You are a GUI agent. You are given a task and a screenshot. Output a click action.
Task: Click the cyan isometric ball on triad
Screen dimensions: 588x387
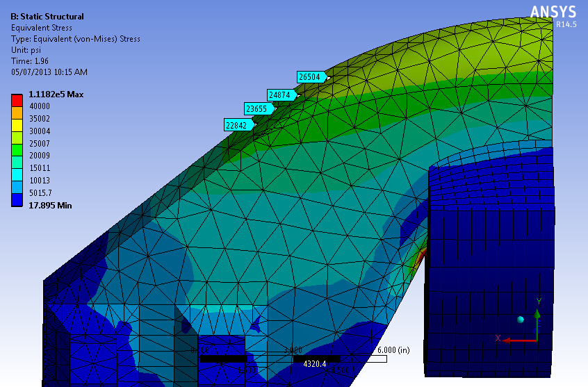[520, 320]
